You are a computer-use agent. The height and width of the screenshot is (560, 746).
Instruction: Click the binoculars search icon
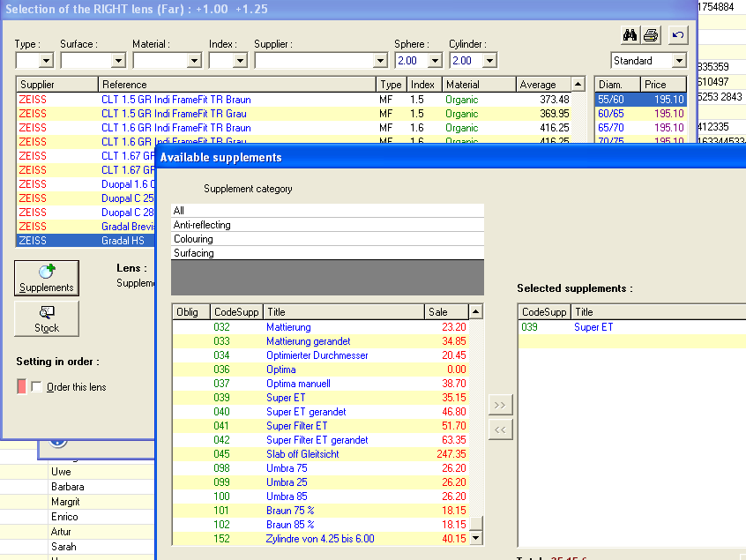(630, 35)
